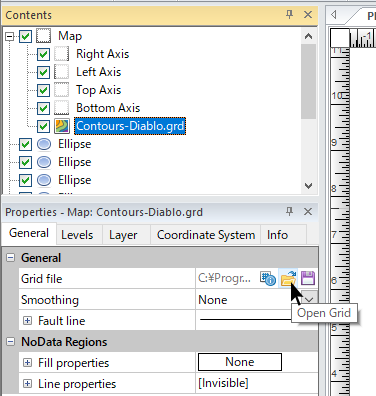Click the first Ellipse shape icon
376x396 pixels.
tap(44, 144)
